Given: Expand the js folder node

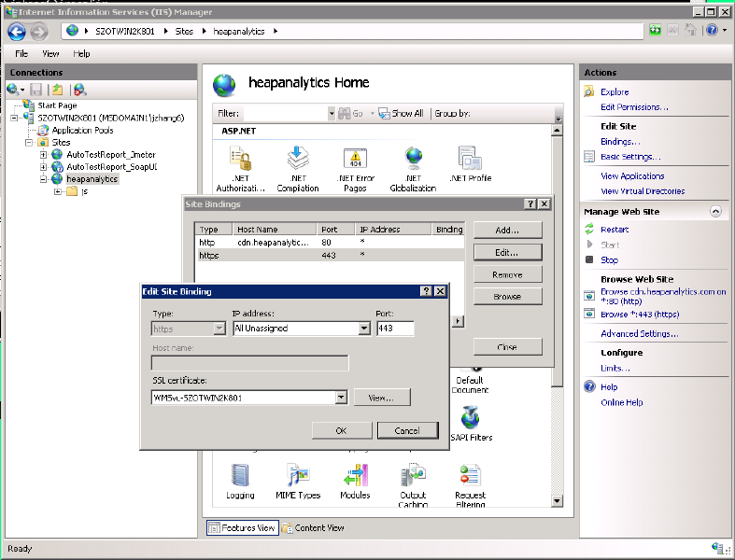Looking at the screenshot, I should point(58,191).
